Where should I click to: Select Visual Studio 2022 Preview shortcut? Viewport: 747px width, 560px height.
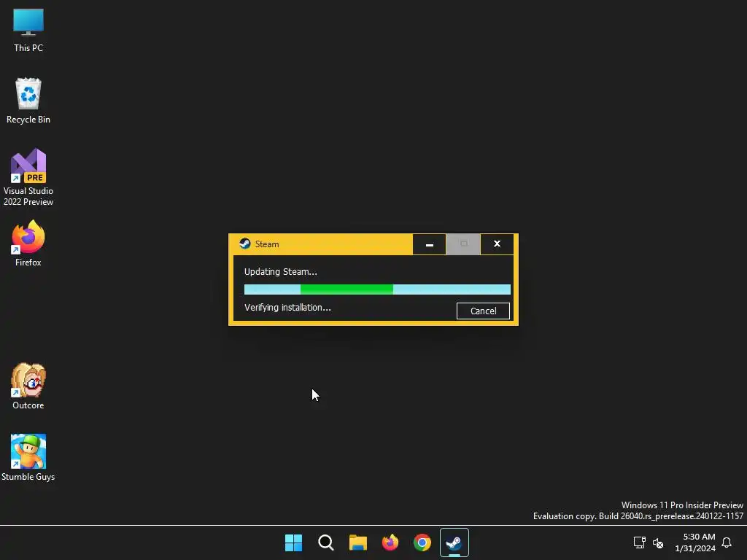click(28, 177)
